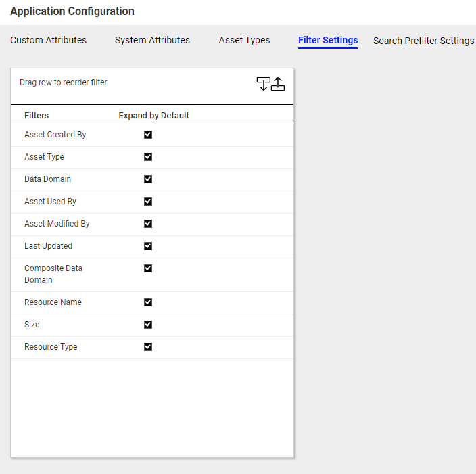Uncheck the Resource Type expand checkbox
The image size is (476, 474).
(x=148, y=347)
